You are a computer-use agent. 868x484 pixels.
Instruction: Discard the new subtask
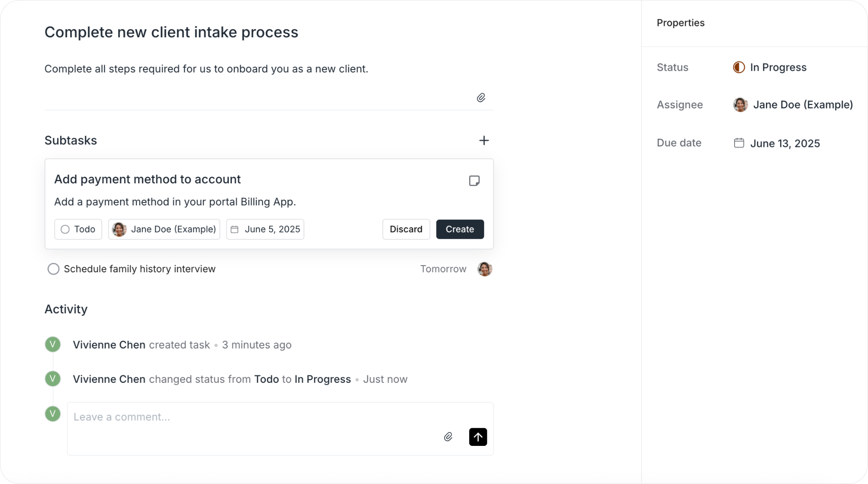[406, 229]
